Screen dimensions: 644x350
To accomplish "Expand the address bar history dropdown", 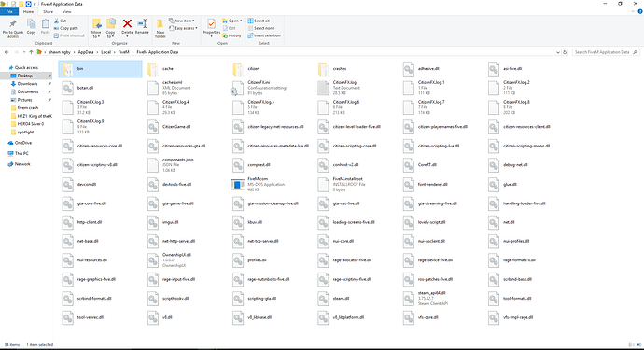I will (558, 52).
